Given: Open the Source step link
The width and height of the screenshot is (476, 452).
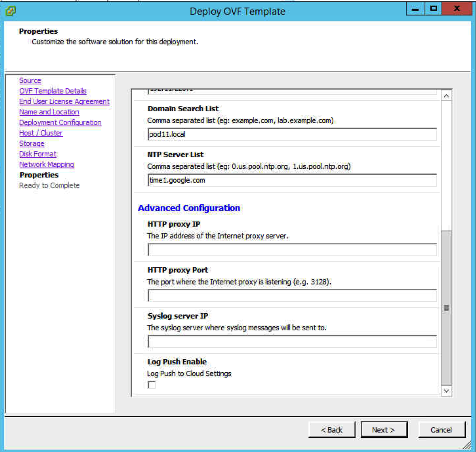Looking at the screenshot, I should 30,81.
